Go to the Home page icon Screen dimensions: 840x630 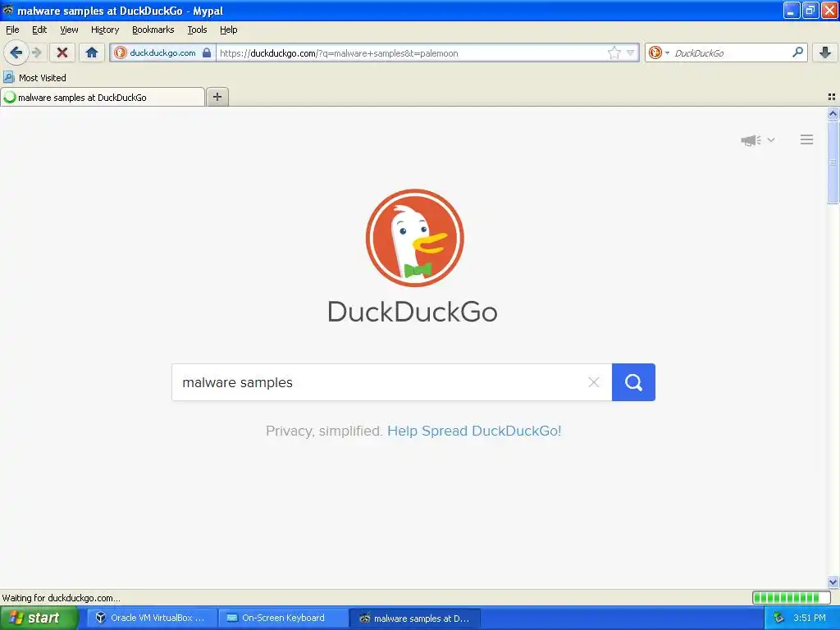(92, 52)
